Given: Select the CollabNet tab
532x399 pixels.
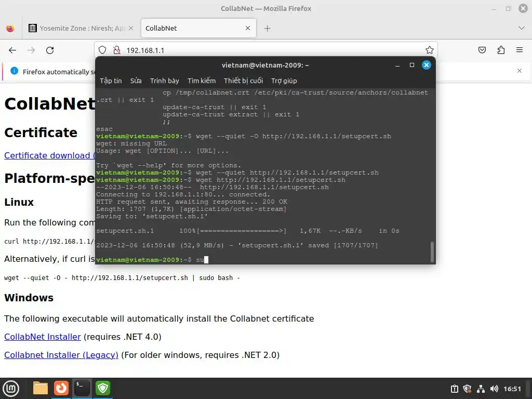Looking at the screenshot, I should pyautogui.click(x=198, y=28).
